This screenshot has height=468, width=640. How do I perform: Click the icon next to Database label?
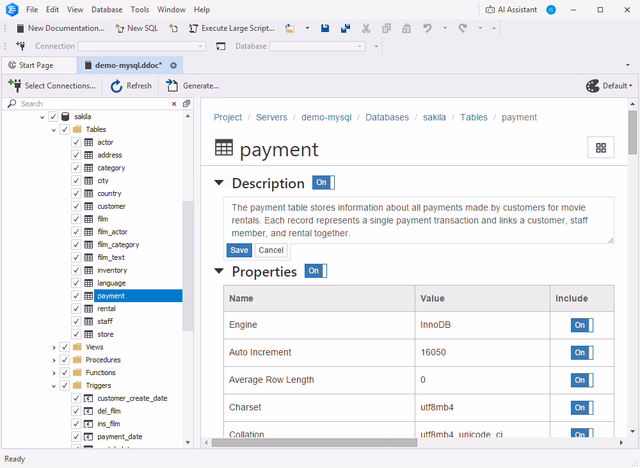220,46
